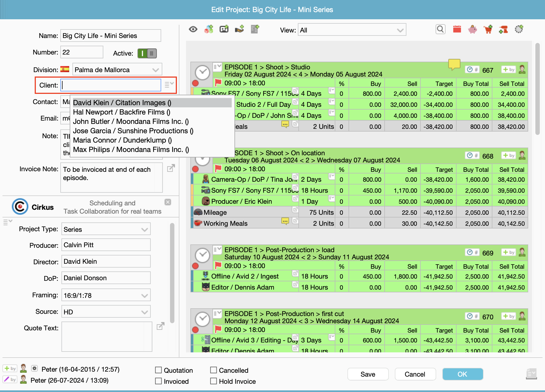Click the red calendar icon

(457, 29)
